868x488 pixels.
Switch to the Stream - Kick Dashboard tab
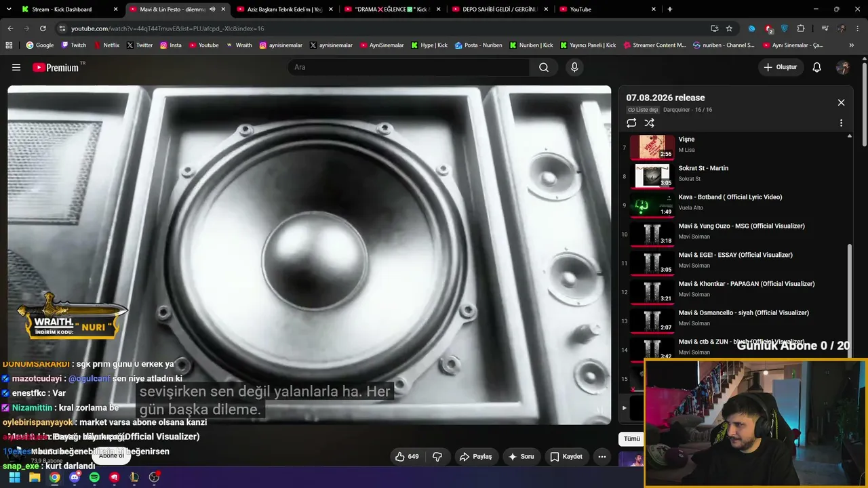click(68, 9)
